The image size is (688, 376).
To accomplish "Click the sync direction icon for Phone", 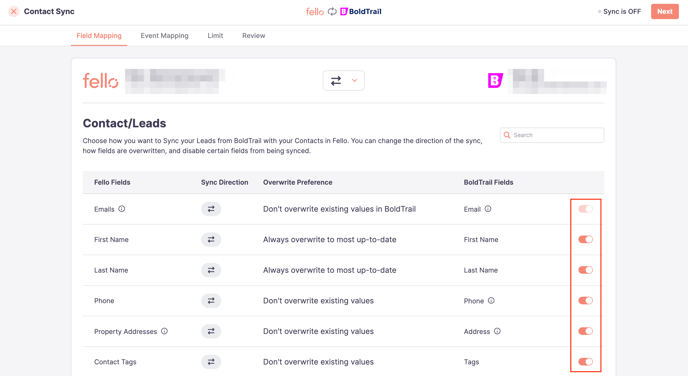I will pyautogui.click(x=211, y=301).
